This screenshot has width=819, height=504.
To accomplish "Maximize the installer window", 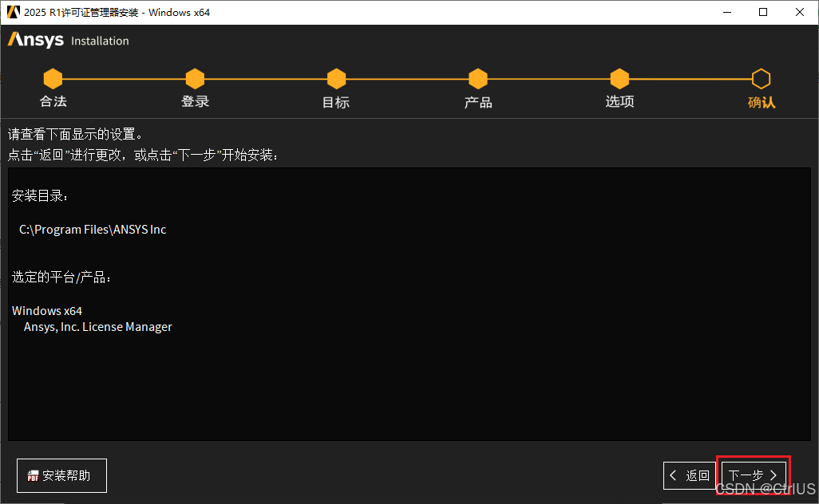I will (763, 12).
